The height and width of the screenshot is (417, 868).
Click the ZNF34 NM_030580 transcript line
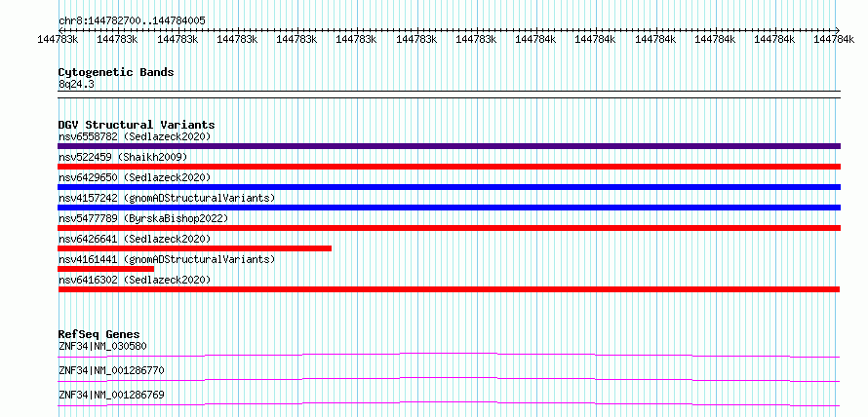click(449, 355)
